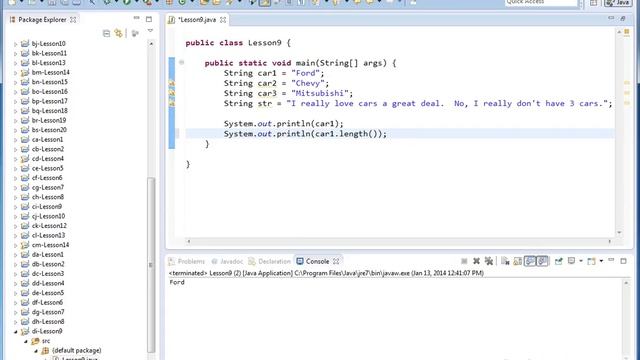Collapse the di-Lesson9 project
Viewport: 640px width, 360px height.
pos(16,331)
